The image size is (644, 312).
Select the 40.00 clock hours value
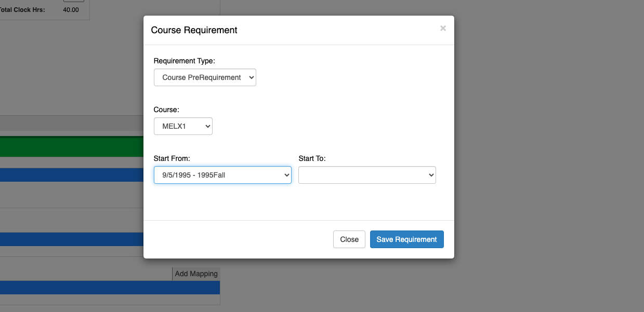tap(71, 9)
